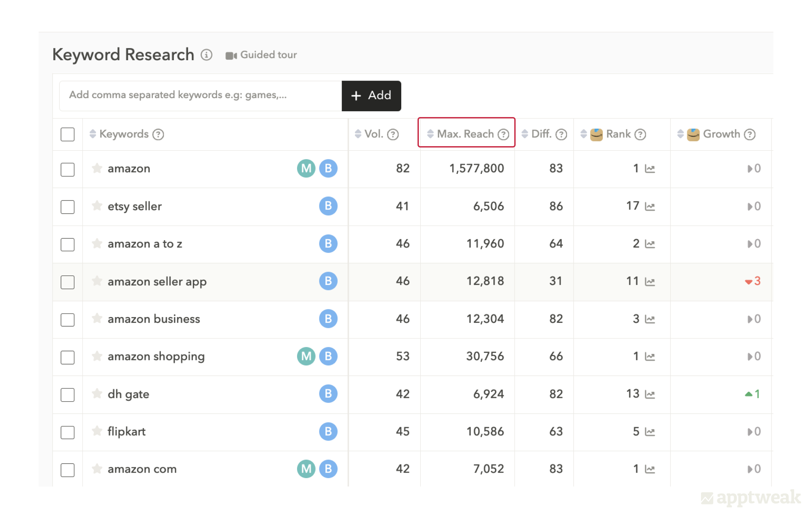The width and height of the screenshot is (812, 519).
Task: Check the amazon keyword row checkbox
Action: click(x=68, y=170)
